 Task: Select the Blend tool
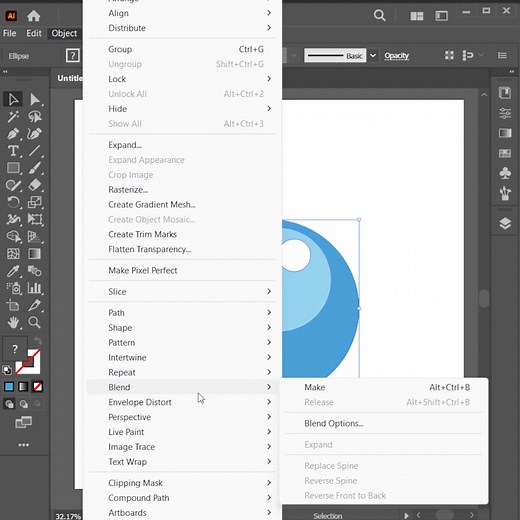[x=34, y=271]
